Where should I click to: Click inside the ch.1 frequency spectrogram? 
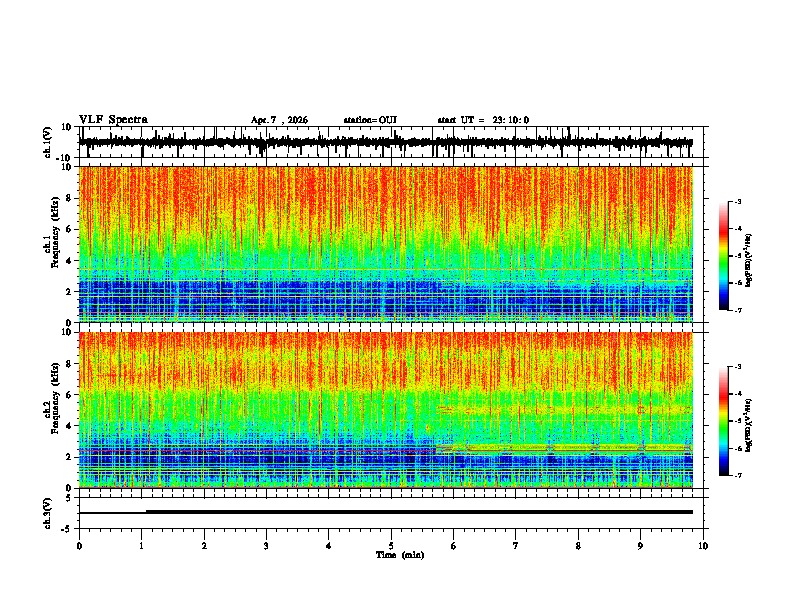coord(386,244)
